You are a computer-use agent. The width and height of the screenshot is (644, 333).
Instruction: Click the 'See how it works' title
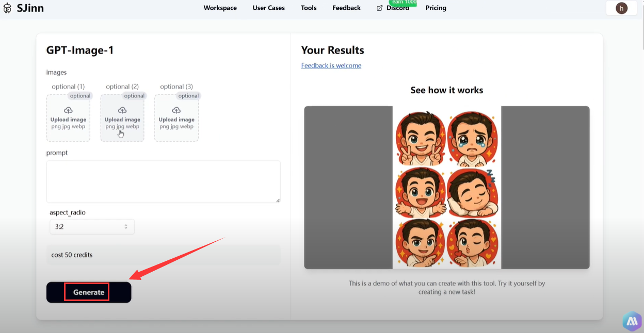tap(447, 90)
